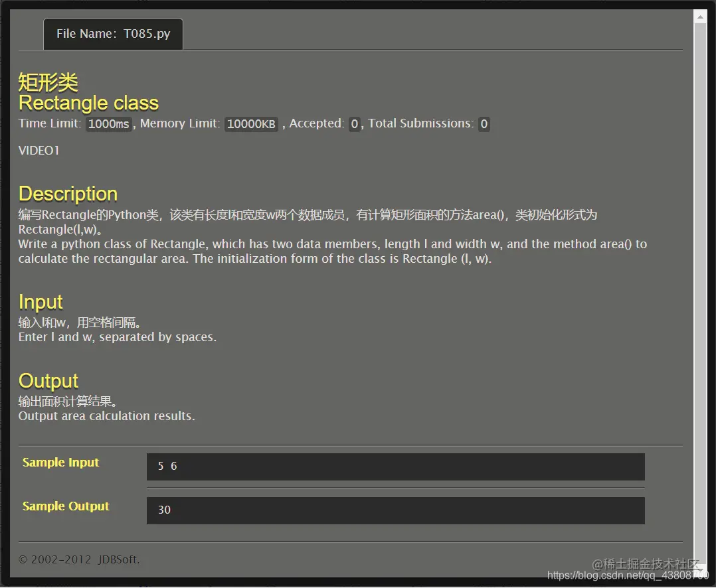The image size is (716, 588).
Task: Click the Rectangle(l,w)。 line in description
Action: (x=60, y=230)
